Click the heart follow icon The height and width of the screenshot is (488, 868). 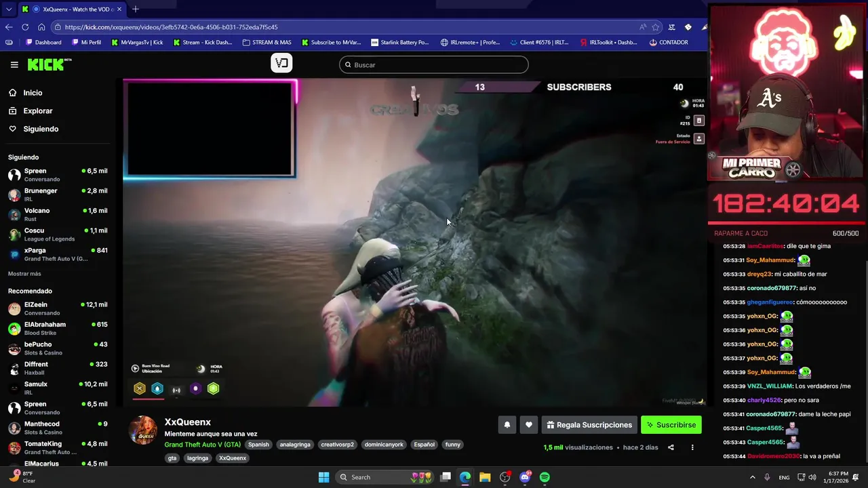tap(529, 425)
